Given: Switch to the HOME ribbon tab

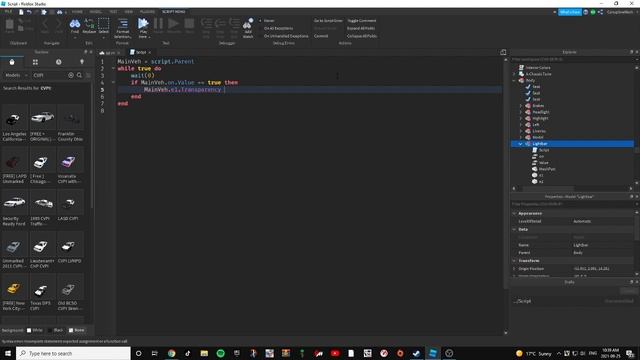Looking at the screenshot, I should [x=77, y=12].
